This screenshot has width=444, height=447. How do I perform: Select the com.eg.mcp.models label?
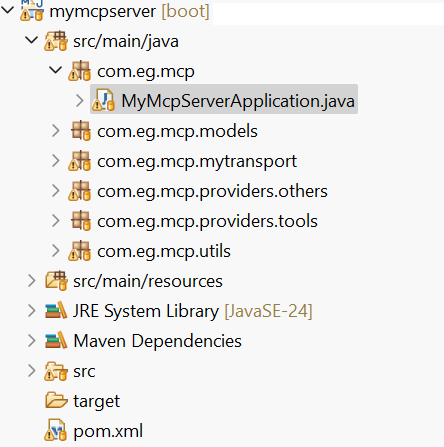coord(177,131)
